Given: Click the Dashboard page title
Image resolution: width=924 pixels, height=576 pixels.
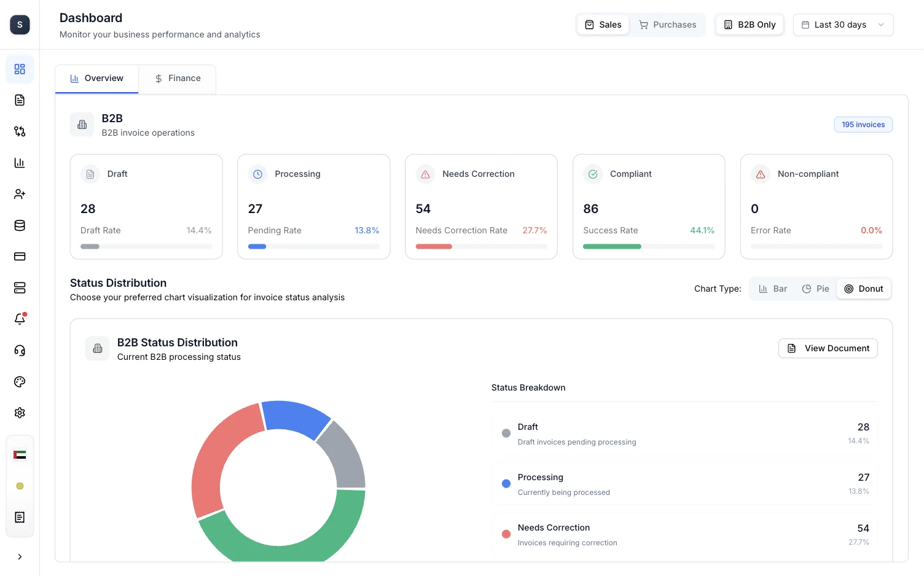Looking at the screenshot, I should [91, 18].
